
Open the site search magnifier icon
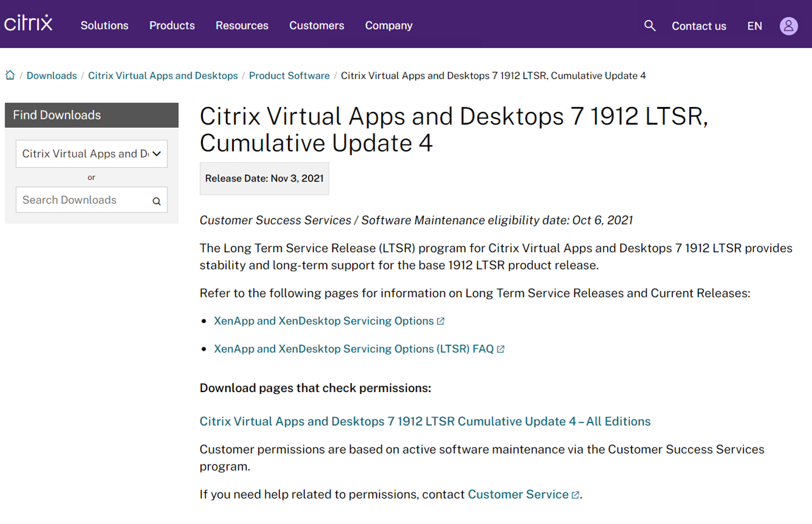(x=650, y=26)
